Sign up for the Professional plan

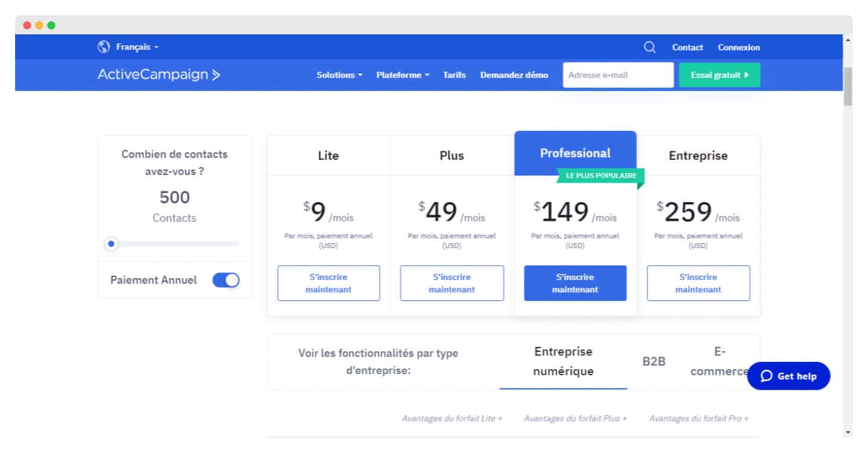point(575,283)
